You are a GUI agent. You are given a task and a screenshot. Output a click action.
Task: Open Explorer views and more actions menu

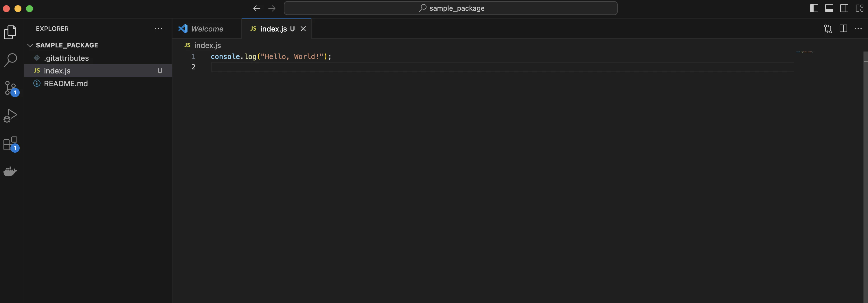point(158,29)
